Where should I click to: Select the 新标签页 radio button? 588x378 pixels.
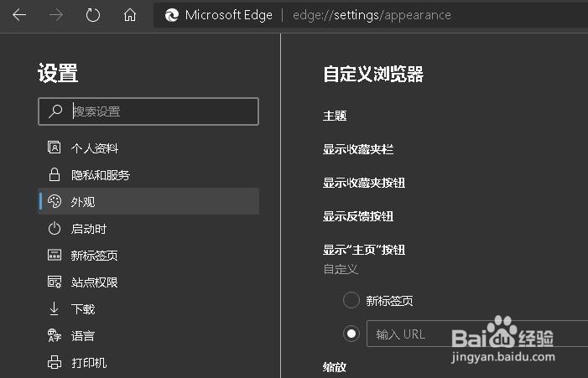351,300
